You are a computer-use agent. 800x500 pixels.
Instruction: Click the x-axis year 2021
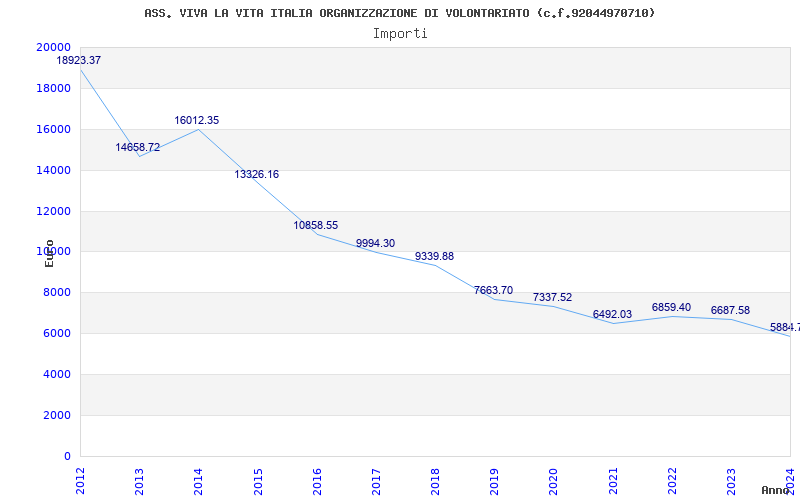(x=613, y=481)
